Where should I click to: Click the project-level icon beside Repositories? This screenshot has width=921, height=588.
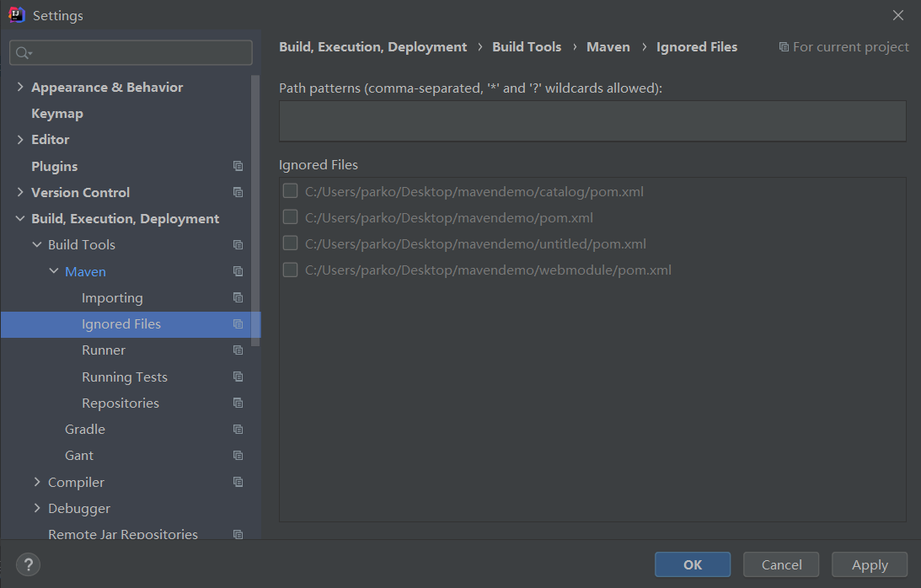click(238, 403)
